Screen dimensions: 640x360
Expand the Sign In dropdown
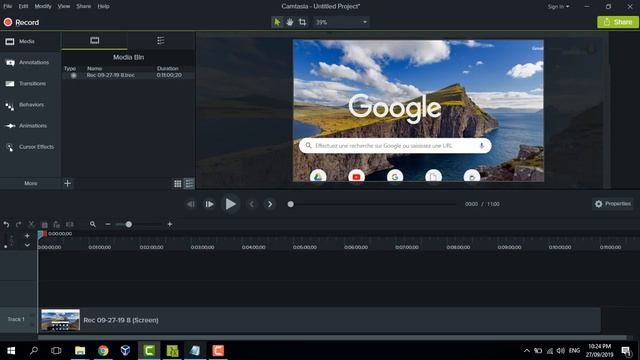pos(558,7)
